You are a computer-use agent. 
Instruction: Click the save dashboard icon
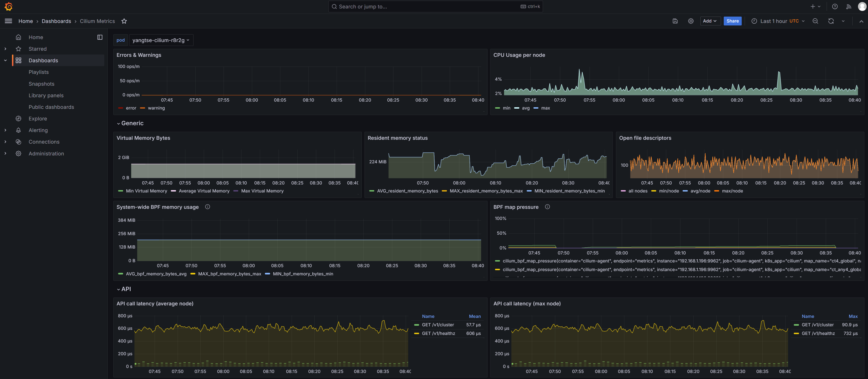click(675, 21)
